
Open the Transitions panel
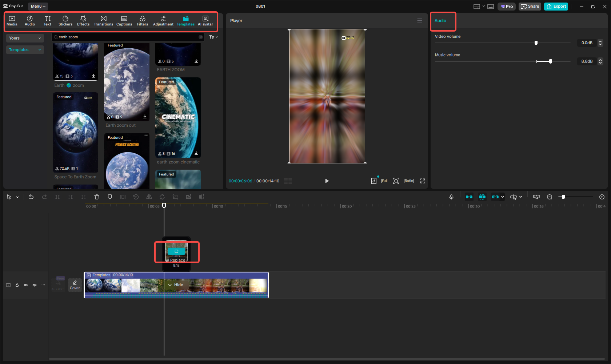(x=103, y=21)
